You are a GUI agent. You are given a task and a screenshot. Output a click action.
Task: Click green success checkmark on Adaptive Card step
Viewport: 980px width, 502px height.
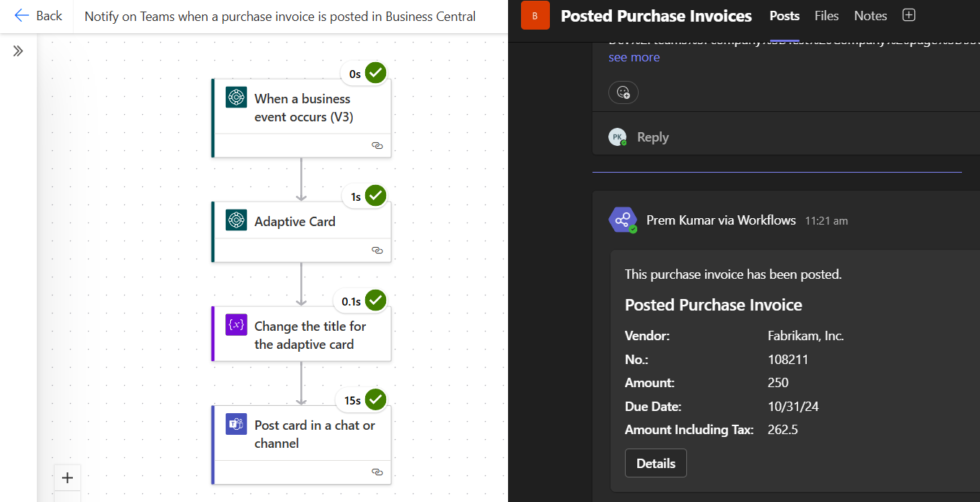(375, 196)
